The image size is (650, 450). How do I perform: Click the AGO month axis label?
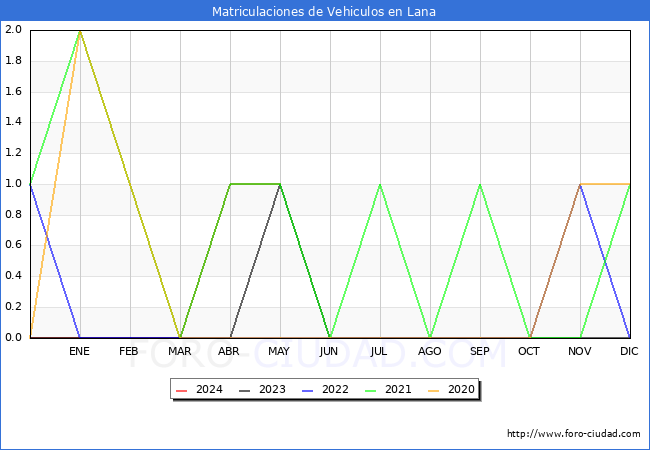tap(429, 351)
